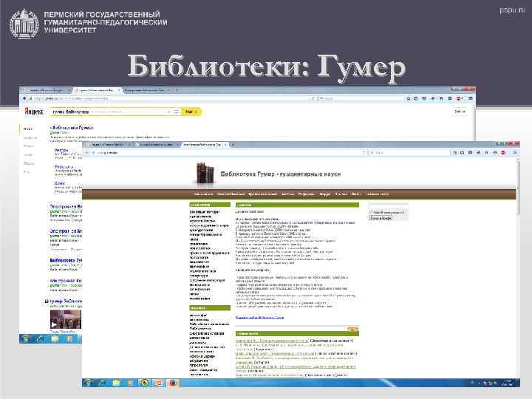Tick the checkbox in the Gumer right sidebar box
The image size is (532, 399).
coord(371,212)
